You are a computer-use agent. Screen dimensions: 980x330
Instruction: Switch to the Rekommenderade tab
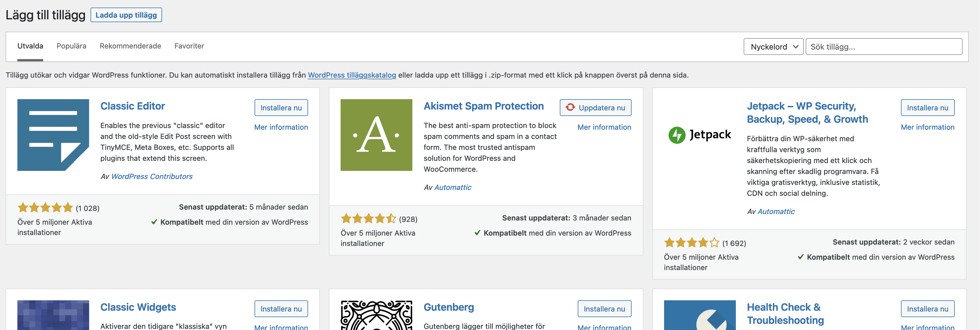point(130,46)
